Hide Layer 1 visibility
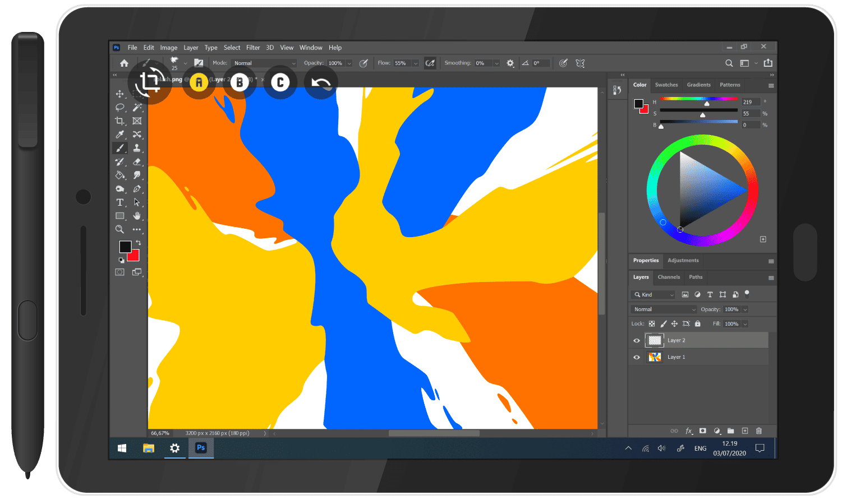The width and height of the screenshot is (842, 504). pyautogui.click(x=637, y=357)
